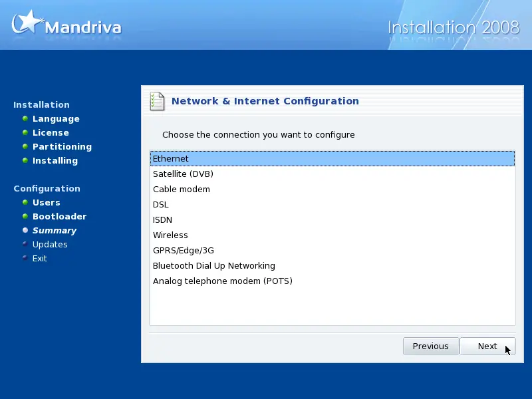Click Installing step in sidebar
Viewport: 532px width, 399px height.
pos(55,160)
